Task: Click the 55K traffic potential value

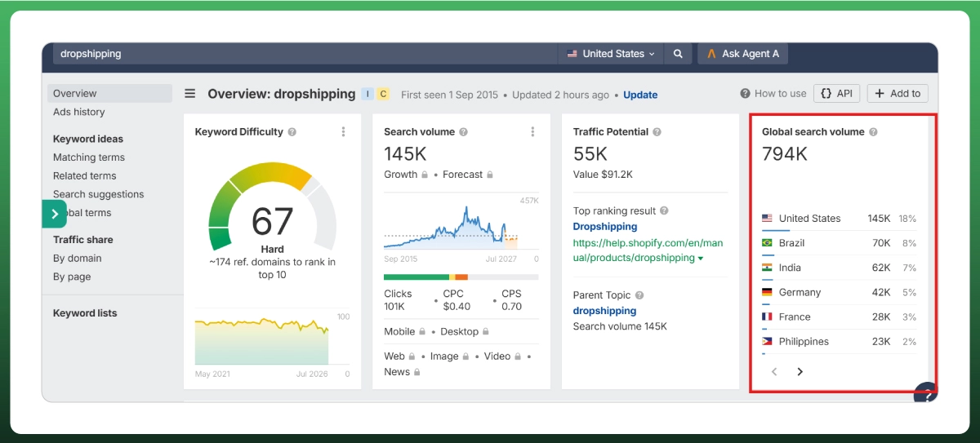Action: pyautogui.click(x=590, y=153)
